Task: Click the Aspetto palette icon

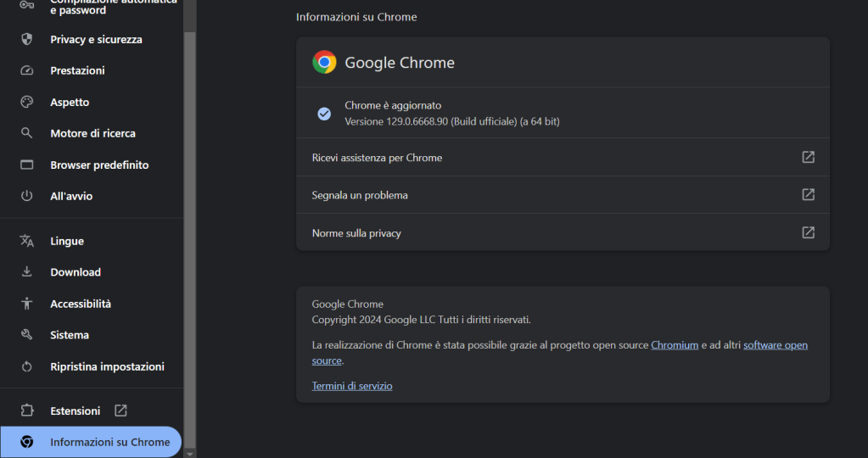Action: click(26, 102)
